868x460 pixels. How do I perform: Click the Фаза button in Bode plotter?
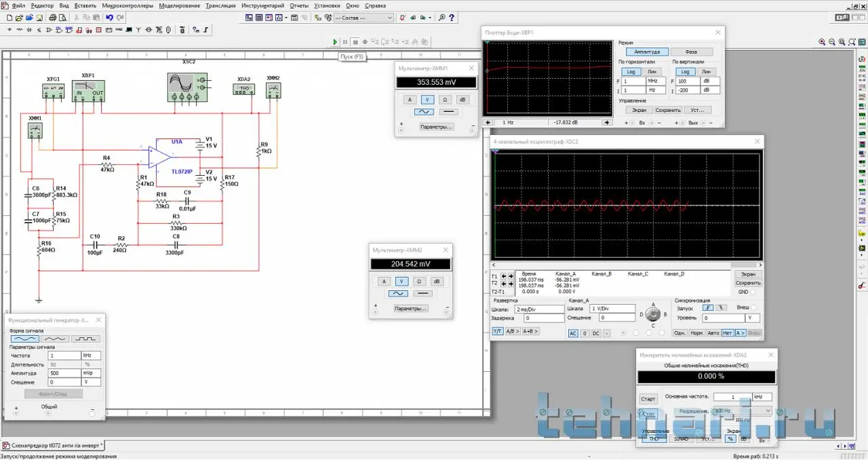[691, 52]
